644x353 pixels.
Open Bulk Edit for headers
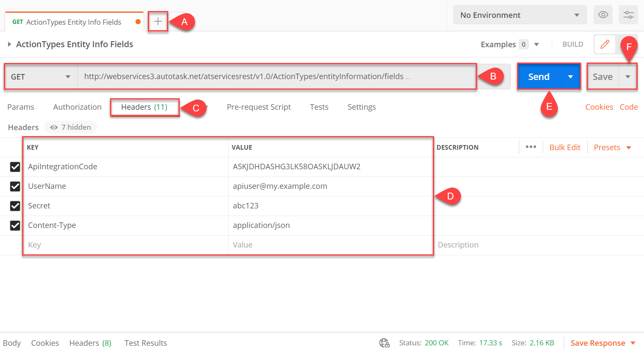(x=565, y=147)
